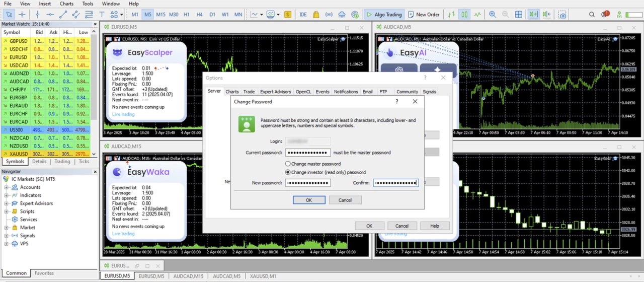Select the text label tool
The height and width of the screenshot is (282, 644).
click(102, 15)
